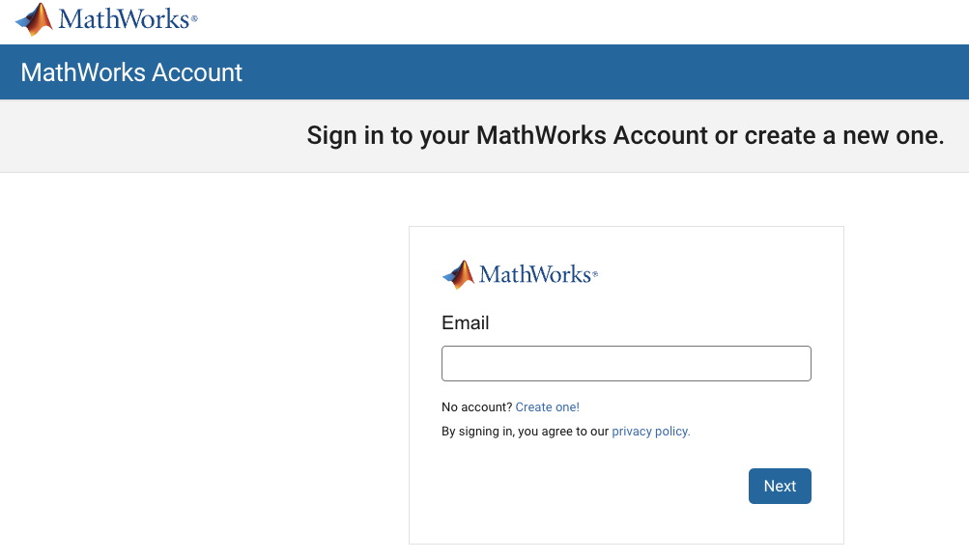Click the No account? text

coord(477,406)
